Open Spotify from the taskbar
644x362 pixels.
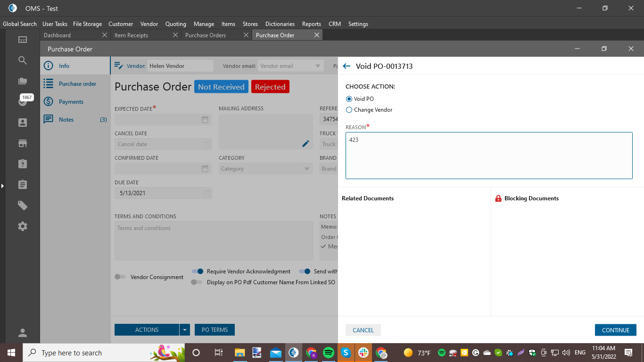pos(329,353)
